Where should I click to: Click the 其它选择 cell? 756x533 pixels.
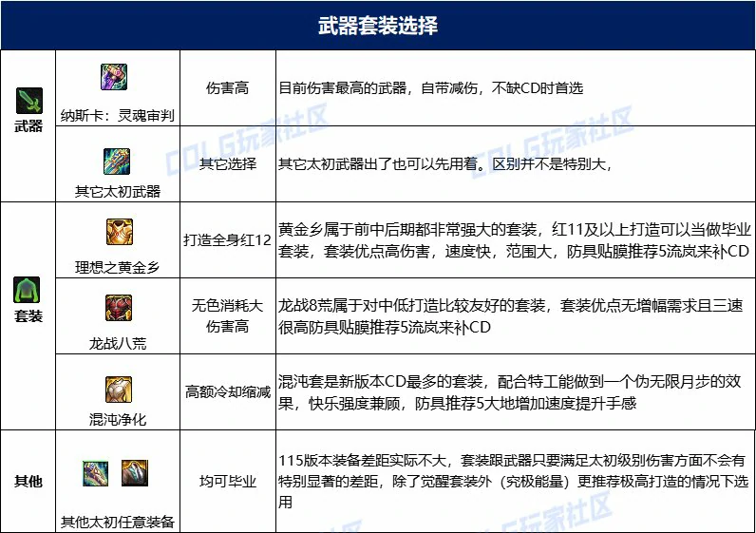pos(228,164)
